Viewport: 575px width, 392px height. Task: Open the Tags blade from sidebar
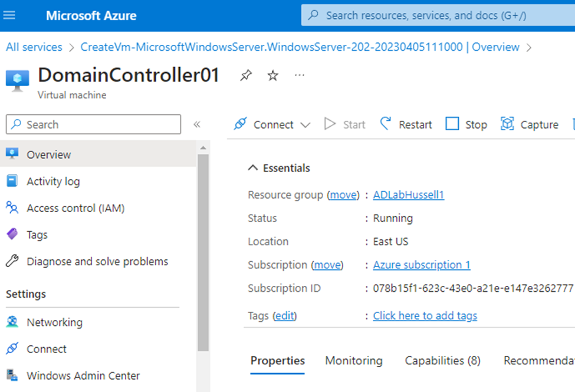[x=37, y=234]
